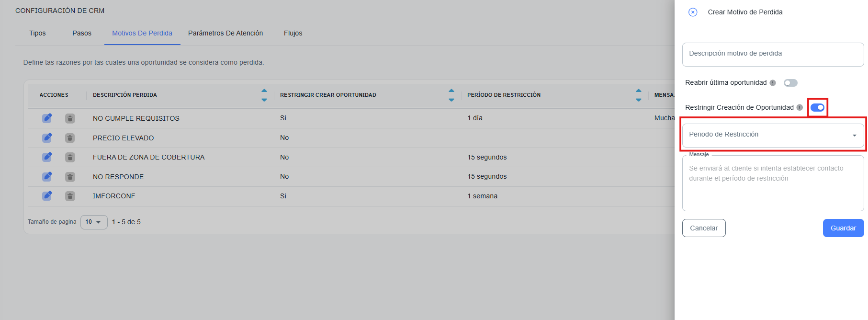The width and height of the screenshot is (868, 320).
Task: Open the Parámetros De Atención tab
Action: pos(225,33)
